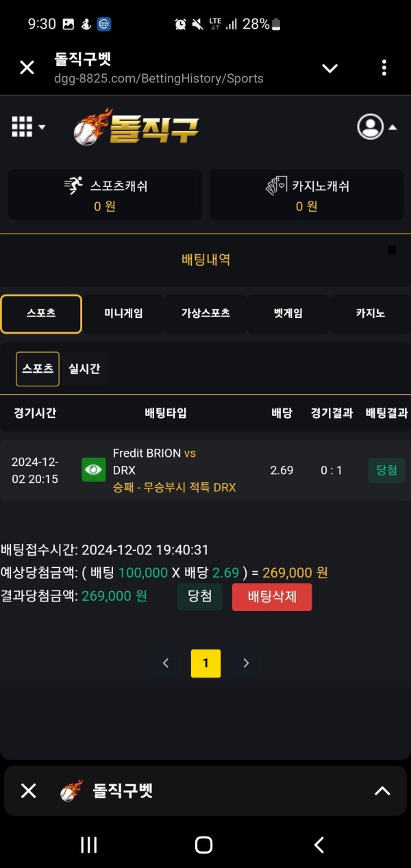
Task: Go to next page arrow
Action: pos(246,663)
